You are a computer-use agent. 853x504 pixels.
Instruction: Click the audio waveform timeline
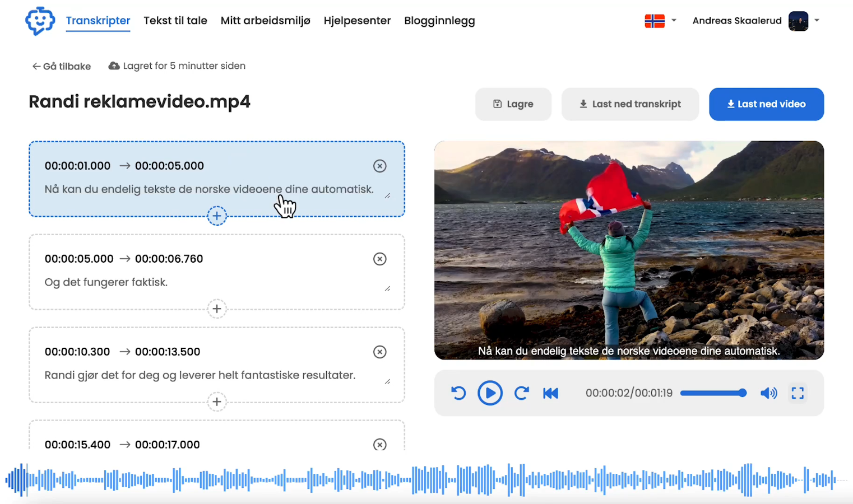pos(426,480)
